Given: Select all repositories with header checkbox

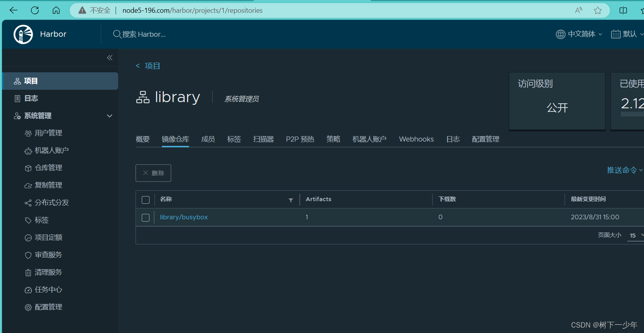Looking at the screenshot, I should coord(146,200).
